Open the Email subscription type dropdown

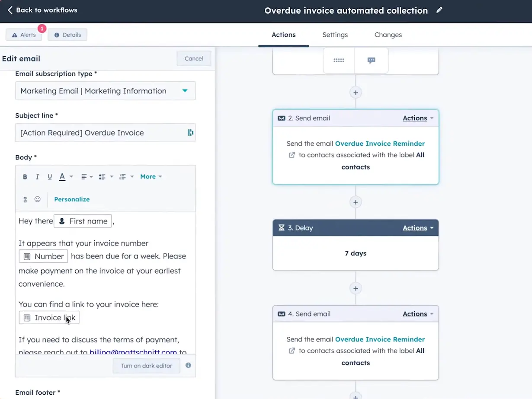point(105,91)
